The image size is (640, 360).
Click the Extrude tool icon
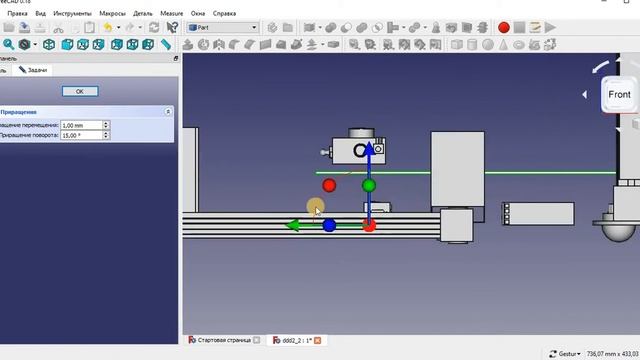[188, 44]
